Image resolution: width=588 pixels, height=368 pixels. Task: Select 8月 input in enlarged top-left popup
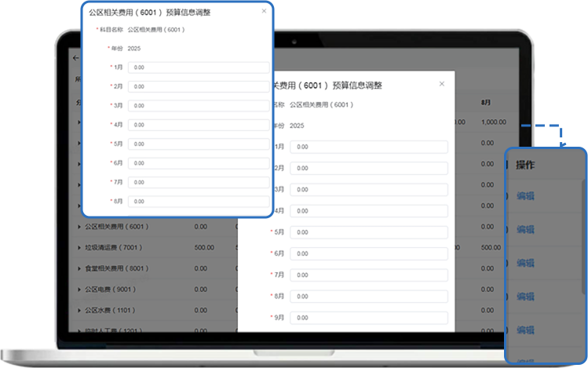point(199,202)
